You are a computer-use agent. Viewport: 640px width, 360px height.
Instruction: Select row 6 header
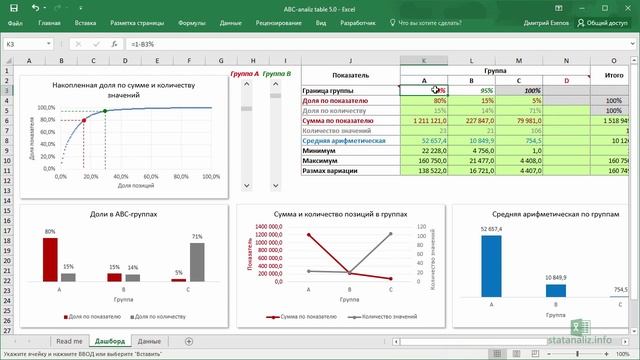(7, 121)
